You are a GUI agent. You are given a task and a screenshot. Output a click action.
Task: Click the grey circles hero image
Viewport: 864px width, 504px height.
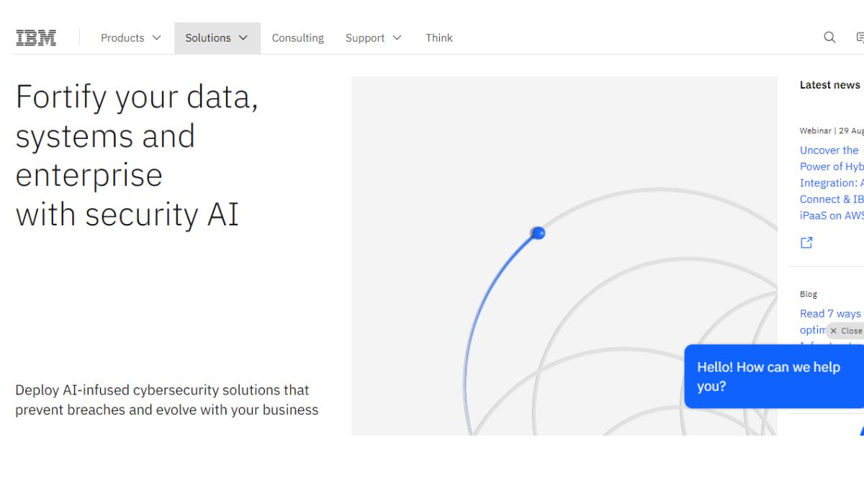pos(564,256)
